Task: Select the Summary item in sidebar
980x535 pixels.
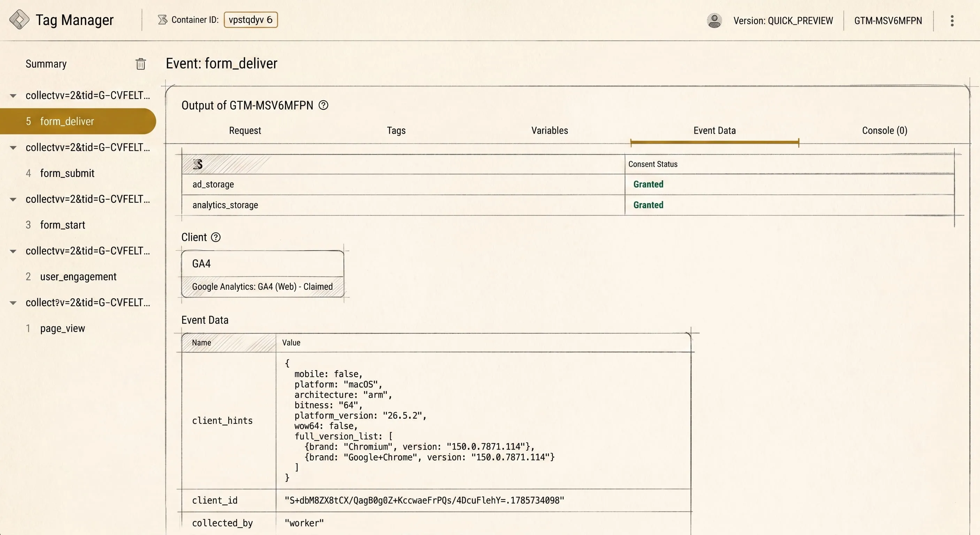Action: (x=46, y=64)
